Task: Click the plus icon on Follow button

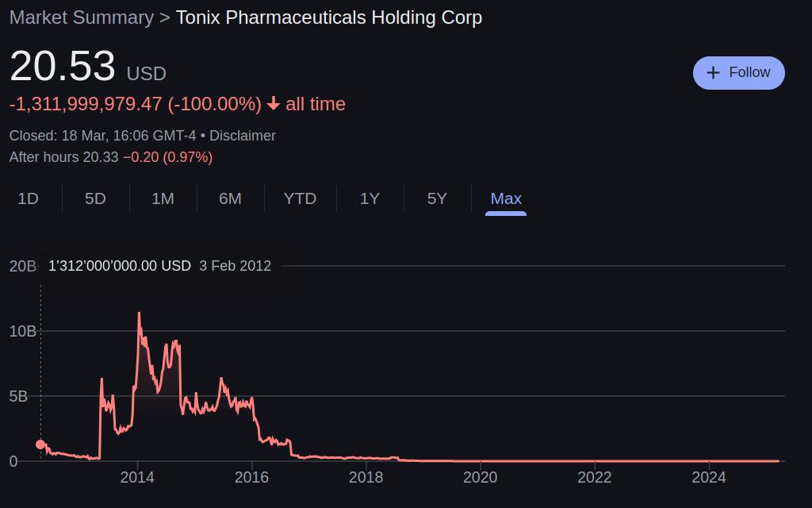Action: coord(713,72)
